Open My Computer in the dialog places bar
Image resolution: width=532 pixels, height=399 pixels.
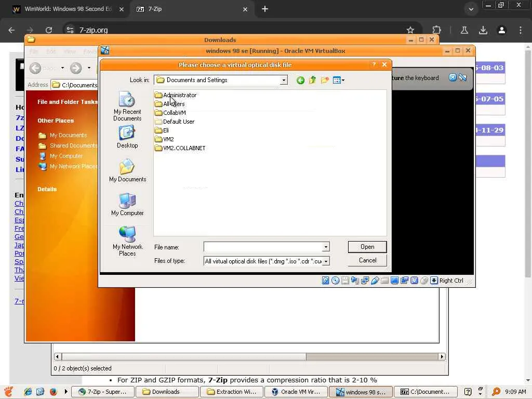click(x=127, y=204)
